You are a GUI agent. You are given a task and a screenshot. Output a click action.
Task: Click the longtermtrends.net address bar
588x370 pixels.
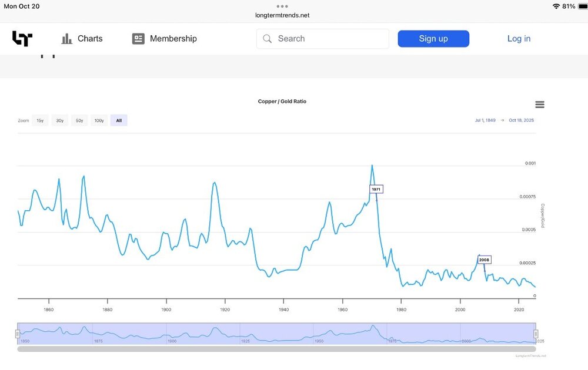coord(282,15)
